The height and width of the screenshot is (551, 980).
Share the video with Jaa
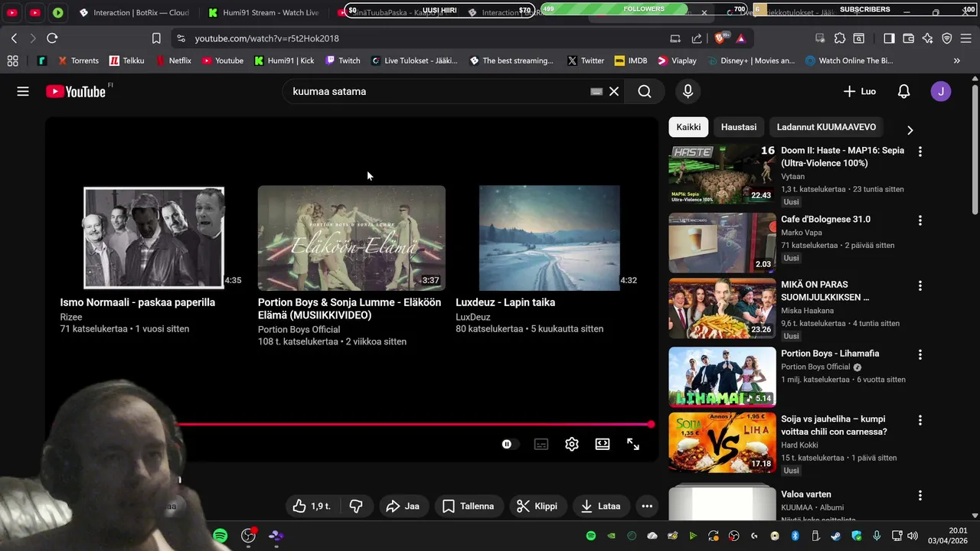[x=403, y=506]
